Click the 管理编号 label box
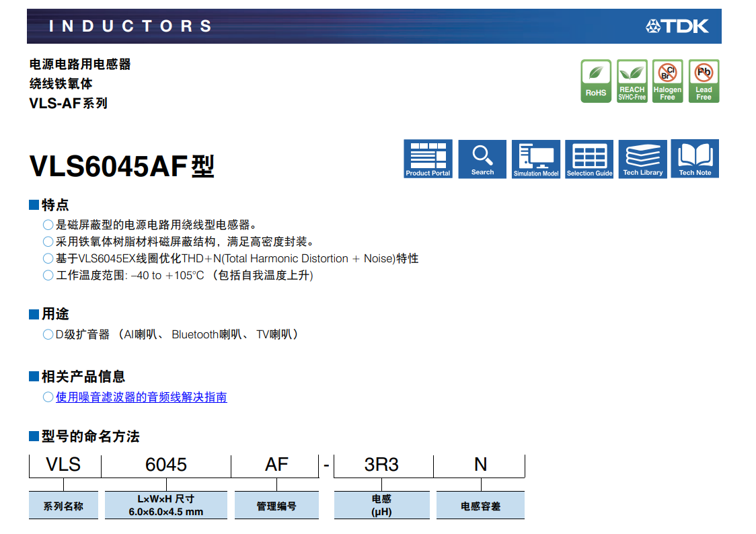756x534 pixels. (276, 506)
